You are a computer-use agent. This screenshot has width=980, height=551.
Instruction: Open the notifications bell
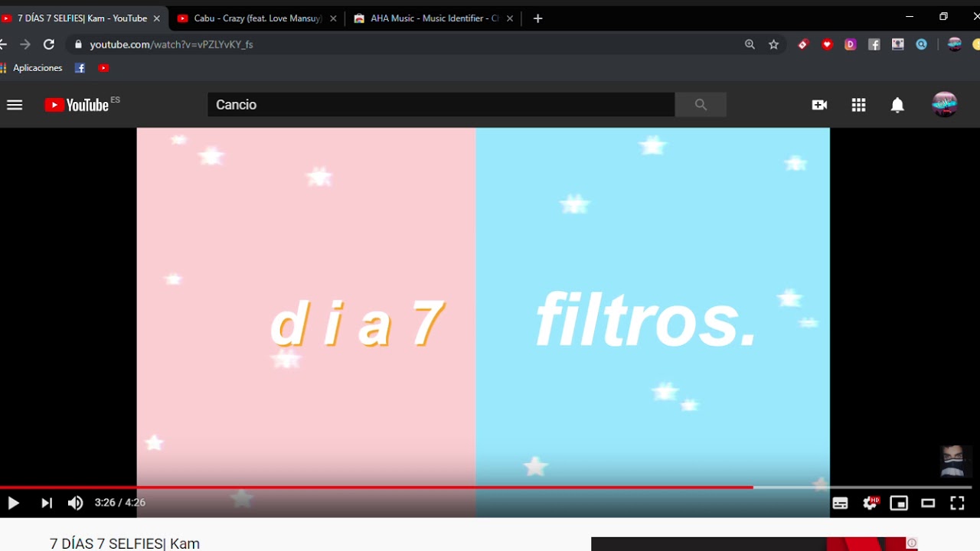pyautogui.click(x=897, y=105)
